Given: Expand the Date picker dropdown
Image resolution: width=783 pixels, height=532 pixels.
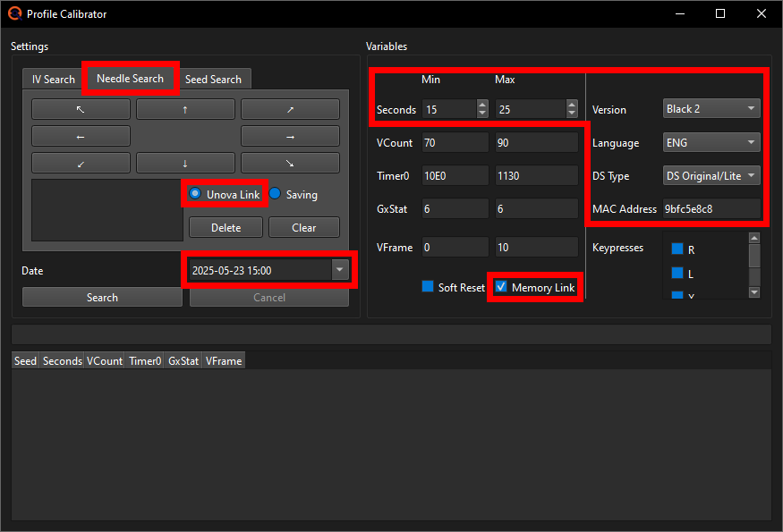Looking at the screenshot, I should pyautogui.click(x=340, y=269).
